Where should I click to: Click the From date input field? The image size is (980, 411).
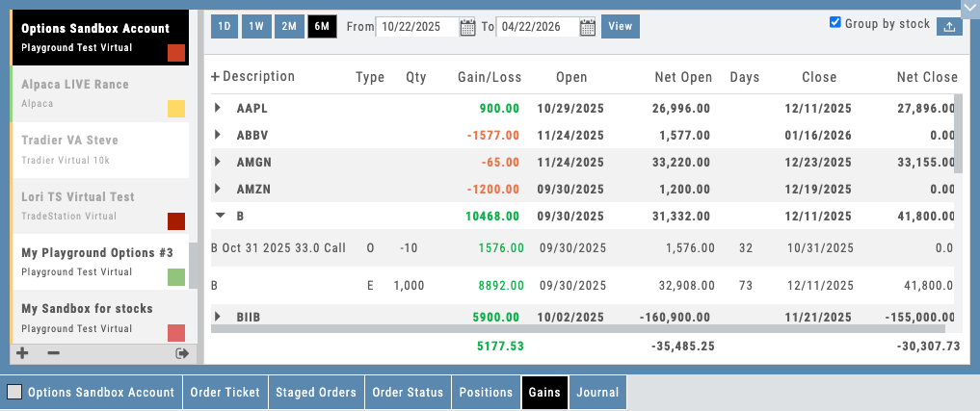(416, 27)
